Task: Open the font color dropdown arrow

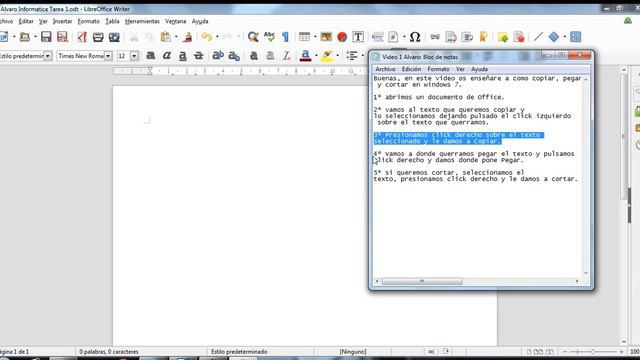Action: pyautogui.click(x=316, y=56)
